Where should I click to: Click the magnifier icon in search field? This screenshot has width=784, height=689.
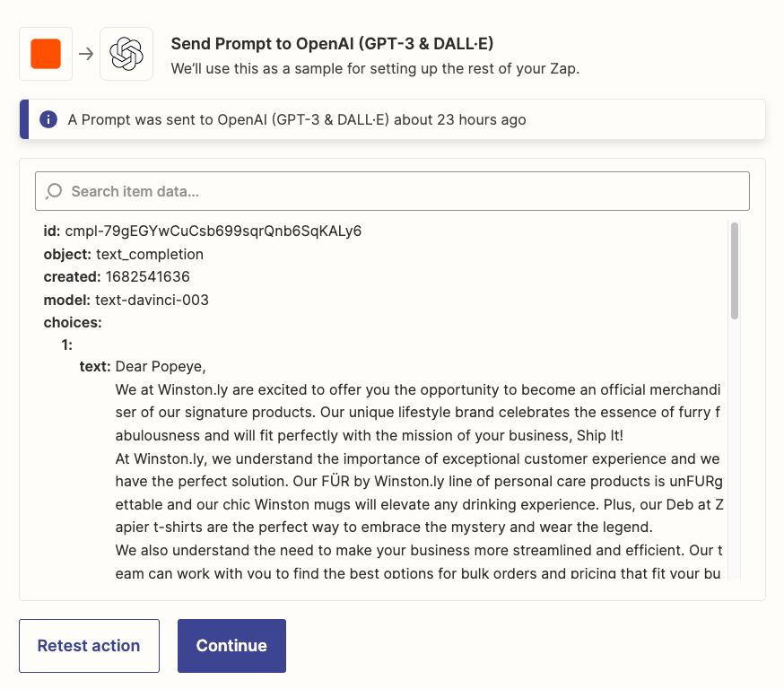(x=54, y=191)
